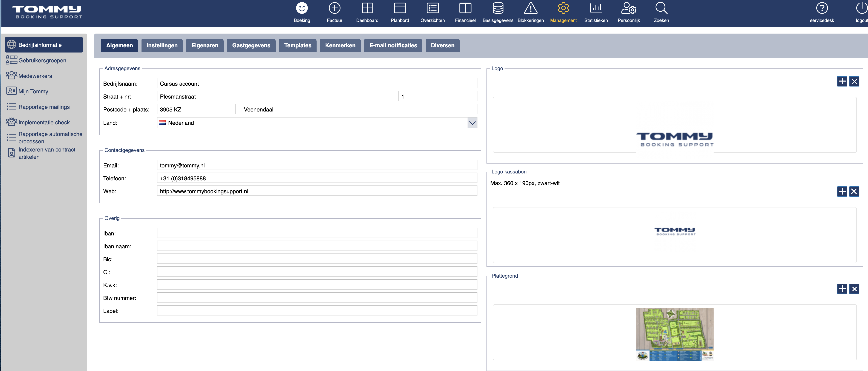868x371 pixels.
Task: Click the Zoeken magnifier icon
Action: click(x=661, y=8)
